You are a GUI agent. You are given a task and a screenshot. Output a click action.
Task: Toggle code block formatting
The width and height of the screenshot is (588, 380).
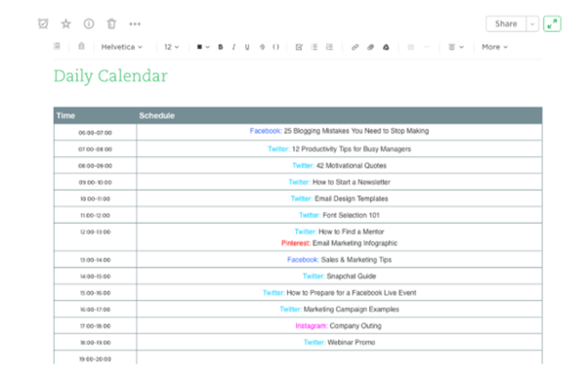click(x=275, y=47)
